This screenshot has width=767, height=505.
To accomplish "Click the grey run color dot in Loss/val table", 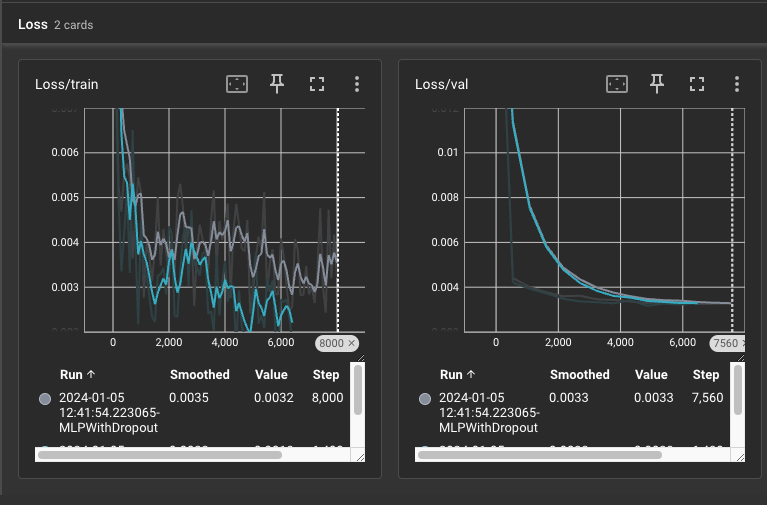I will pos(425,399).
